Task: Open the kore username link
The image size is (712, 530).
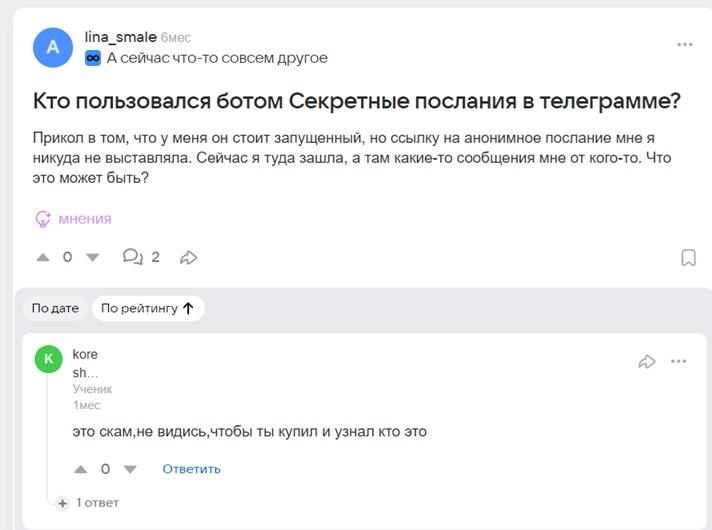Action: coord(85,354)
